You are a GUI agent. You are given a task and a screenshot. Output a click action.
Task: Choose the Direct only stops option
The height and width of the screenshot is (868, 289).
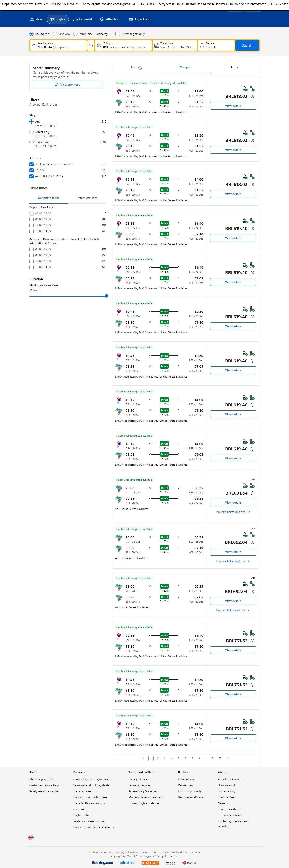click(31, 132)
